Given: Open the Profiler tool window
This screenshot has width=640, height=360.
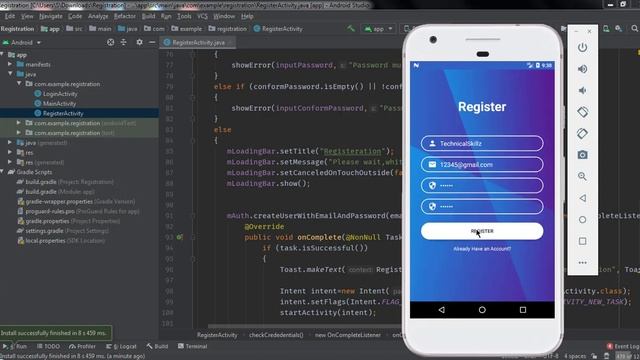Looking at the screenshot, I should coord(82,346).
